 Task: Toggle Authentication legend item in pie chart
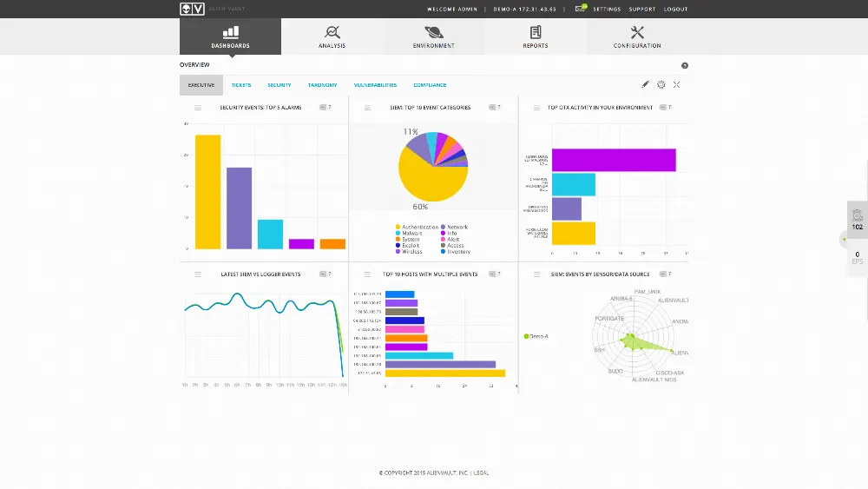pos(420,227)
